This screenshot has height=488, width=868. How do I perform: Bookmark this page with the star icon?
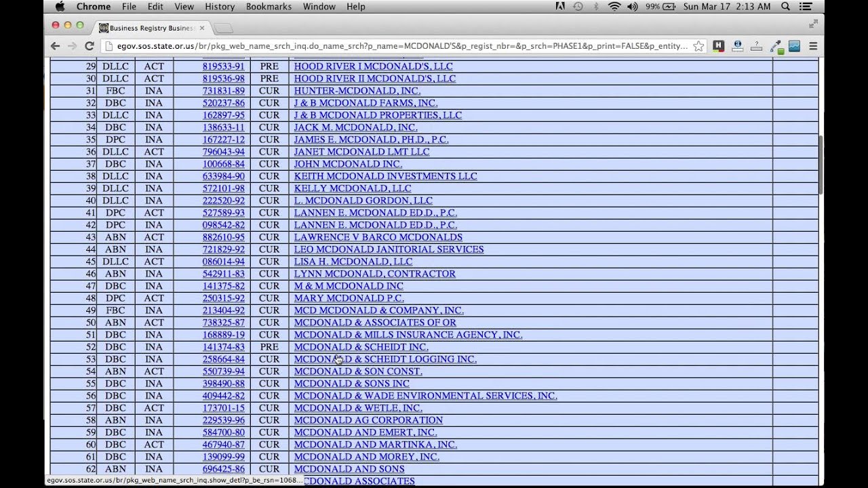click(x=698, y=46)
